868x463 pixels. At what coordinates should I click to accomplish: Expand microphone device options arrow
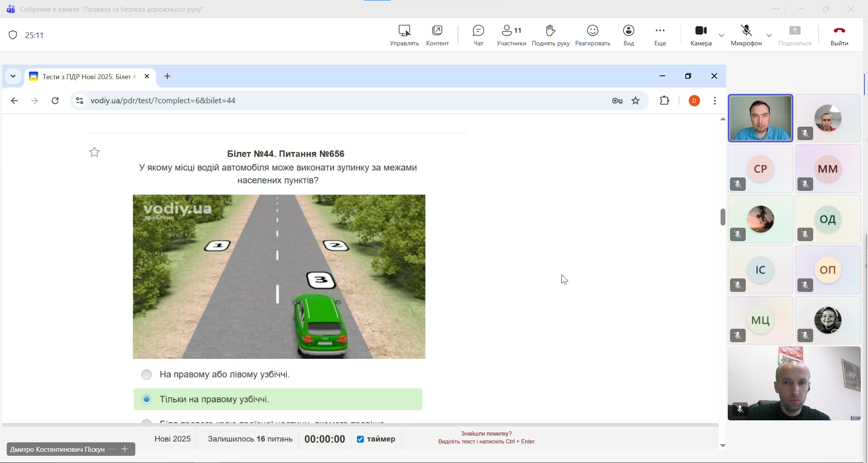(x=769, y=35)
